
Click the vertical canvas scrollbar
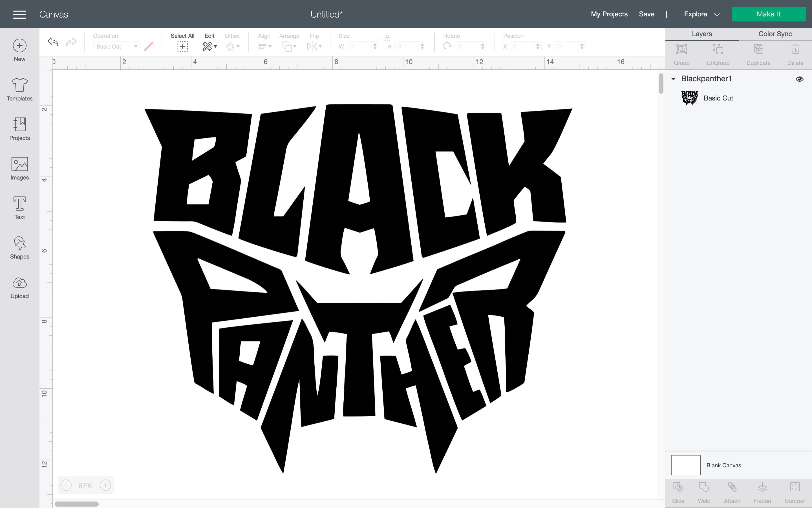661,83
